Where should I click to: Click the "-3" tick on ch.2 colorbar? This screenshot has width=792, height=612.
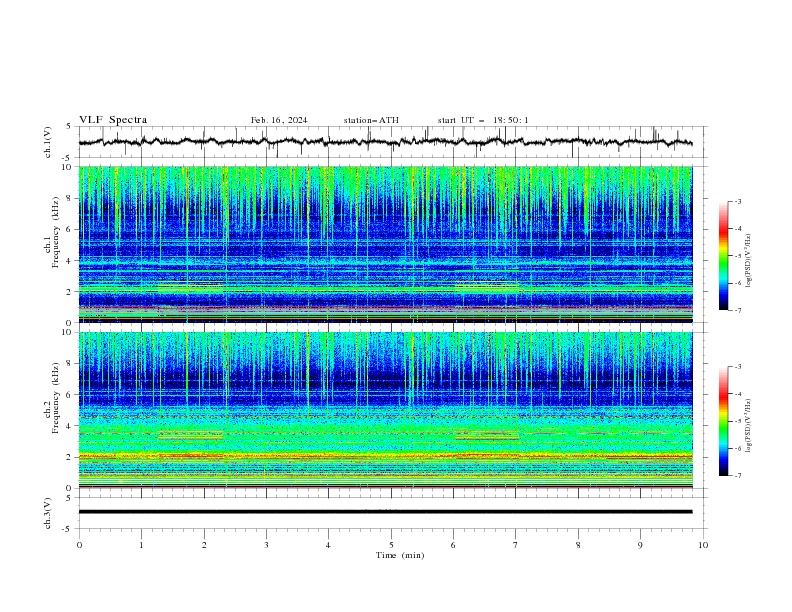(738, 367)
